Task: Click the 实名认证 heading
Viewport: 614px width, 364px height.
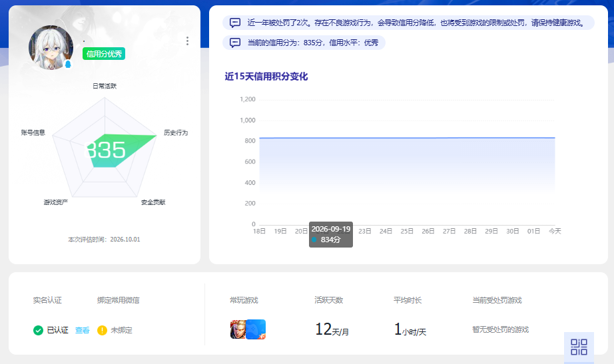Action: (x=47, y=300)
